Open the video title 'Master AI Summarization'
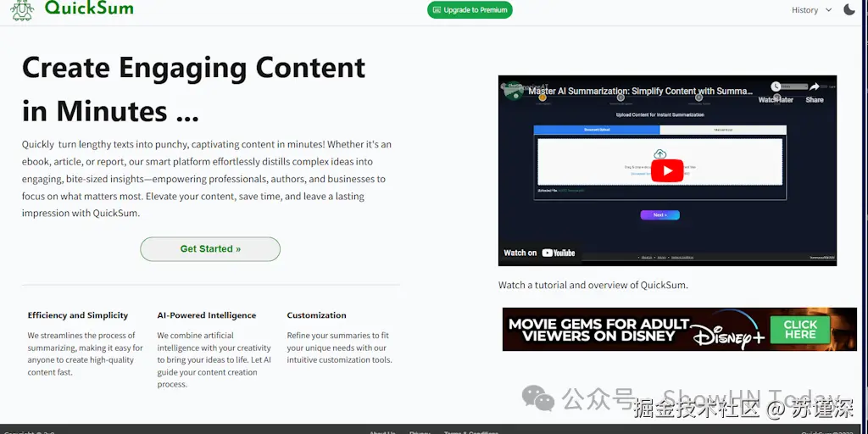The image size is (868, 434). click(x=641, y=91)
